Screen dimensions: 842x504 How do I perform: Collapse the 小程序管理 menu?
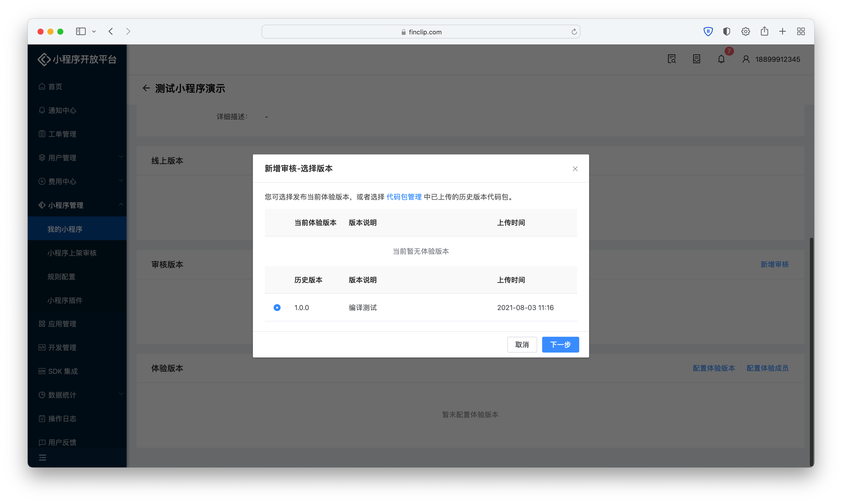click(x=77, y=205)
